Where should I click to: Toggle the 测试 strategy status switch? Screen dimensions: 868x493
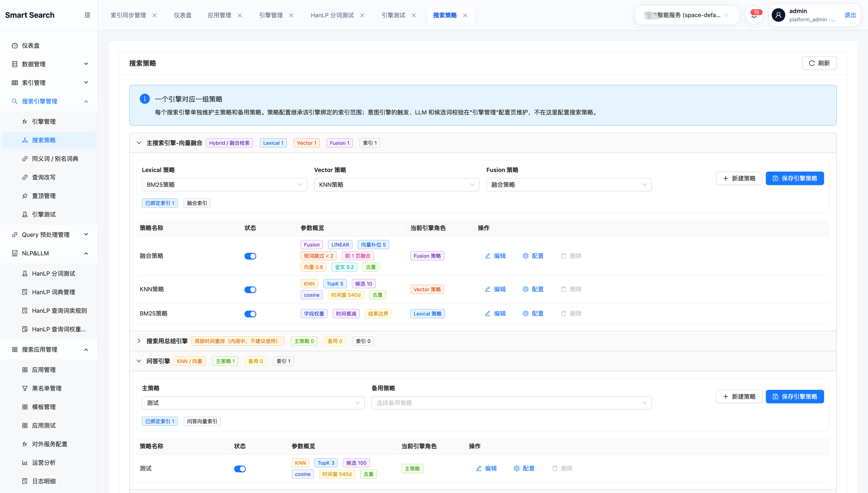[x=240, y=469]
